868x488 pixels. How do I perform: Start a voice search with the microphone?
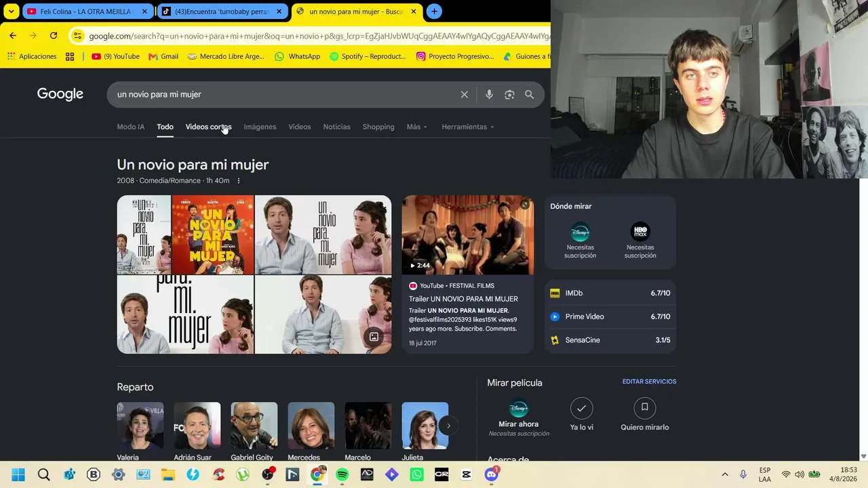(x=489, y=95)
